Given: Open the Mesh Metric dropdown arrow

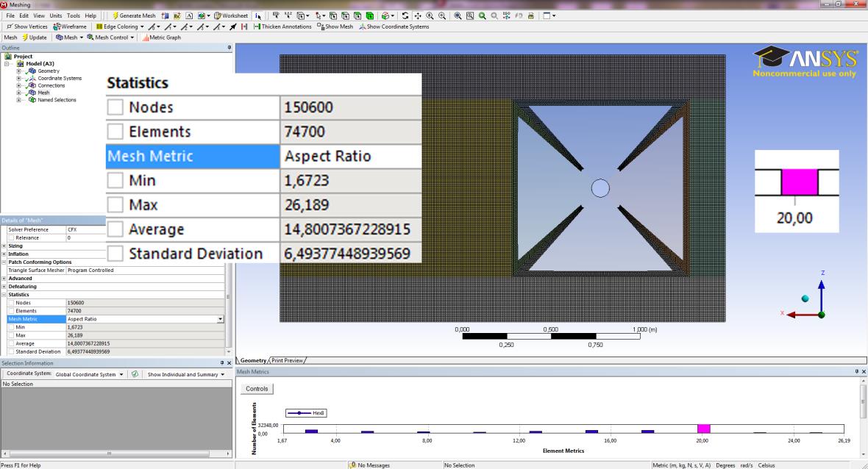Looking at the screenshot, I should pyautogui.click(x=220, y=319).
